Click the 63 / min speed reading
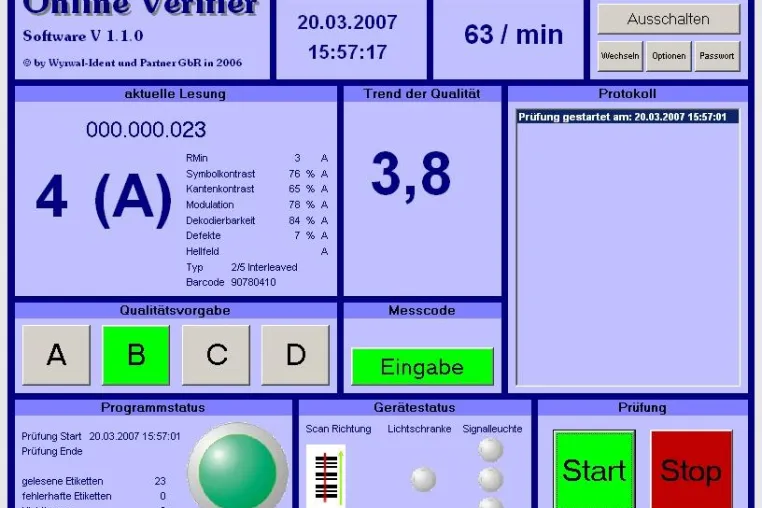Image resolution: width=762 pixels, height=508 pixels. tap(514, 35)
